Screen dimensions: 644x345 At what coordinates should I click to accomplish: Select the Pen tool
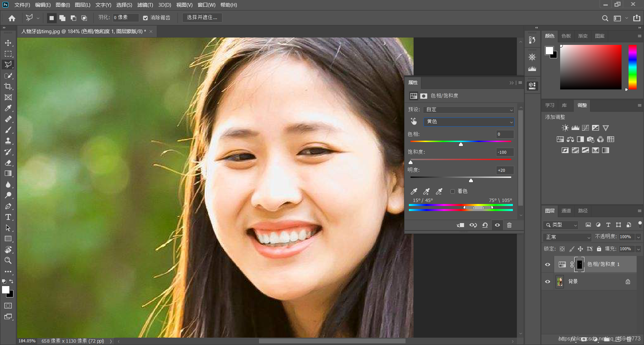[x=8, y=206]
